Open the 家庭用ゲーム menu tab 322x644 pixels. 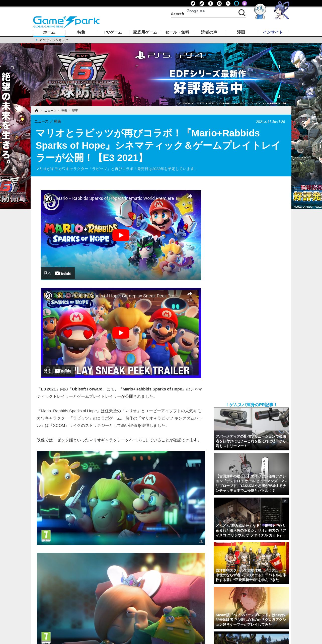click(145, 32)
